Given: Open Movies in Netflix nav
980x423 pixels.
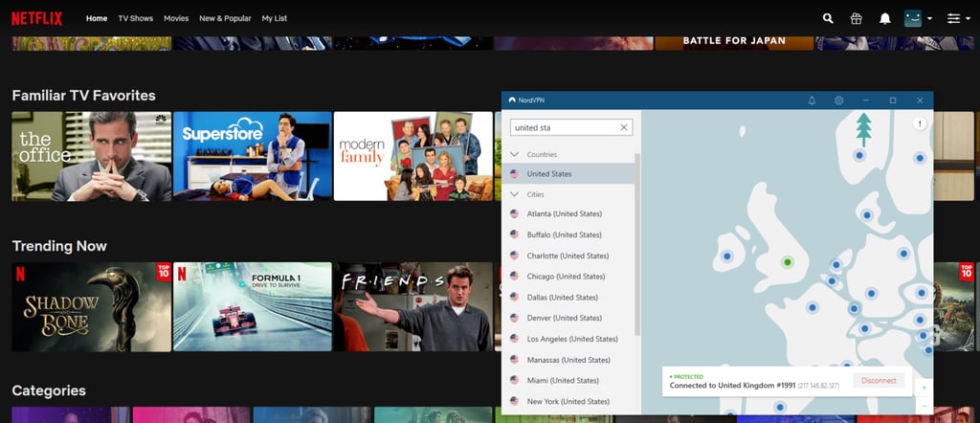Looking at the screenshot, I should click(x=176, y=18).
